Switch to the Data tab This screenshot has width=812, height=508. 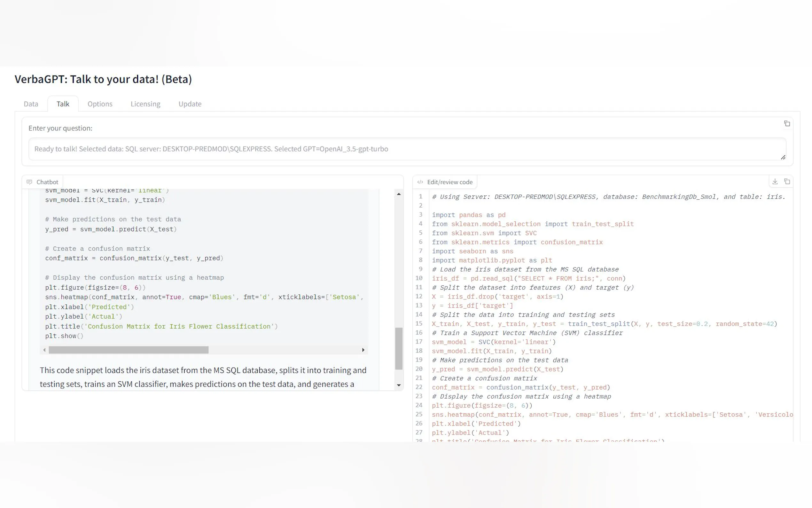point(31,104)
